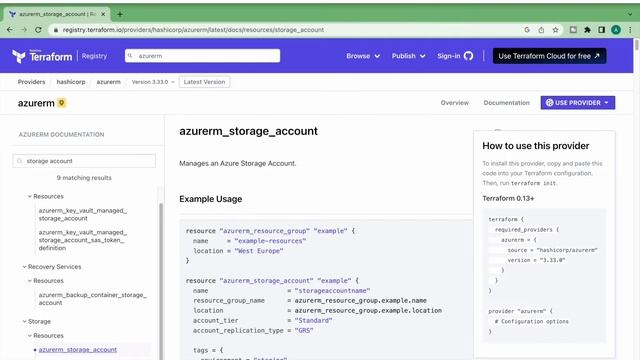This screenshot has width=640, height=360.
Task: Click the screen capture extension icon
Action: [573, 30]
